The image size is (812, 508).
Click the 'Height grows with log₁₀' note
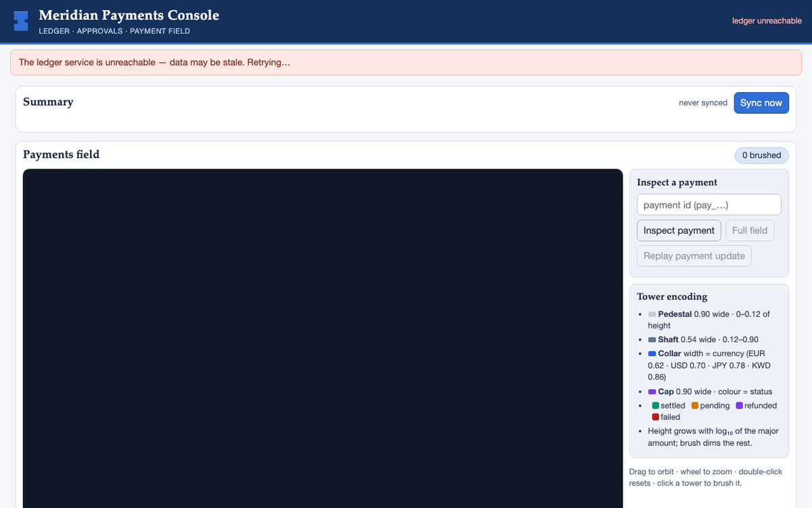(x=713, y=437)
